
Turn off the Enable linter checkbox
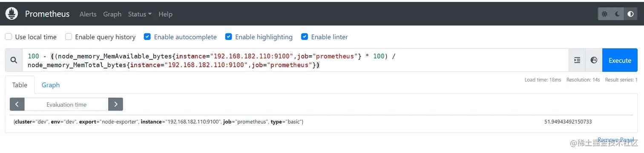[305, 37]
